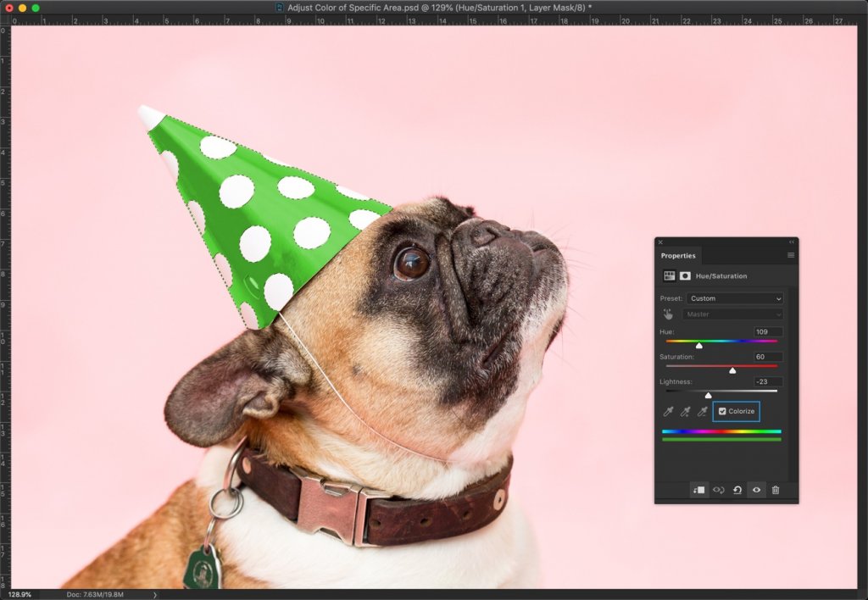Select the Layer Mask icon in Properties panel
This screenshot has width=868, height=600.
pyautogui.click(x=683, y=275)
